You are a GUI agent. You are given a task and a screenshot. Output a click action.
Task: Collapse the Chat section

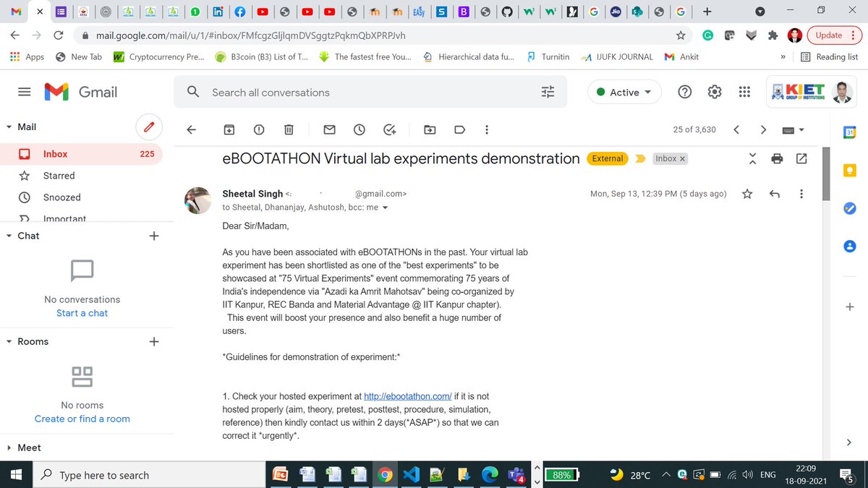[9, 236]
